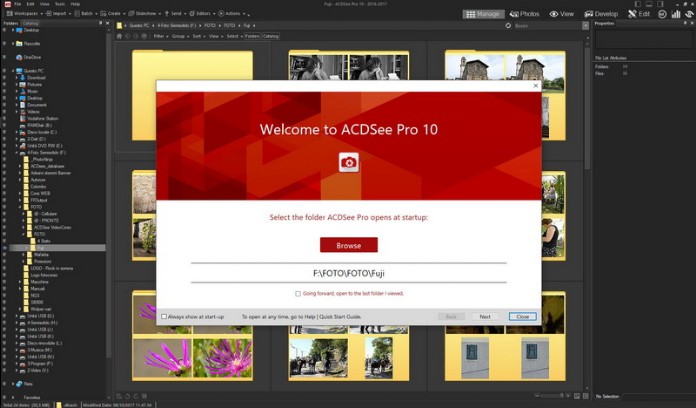
Task: Click the Catalog button in the file list toolbar
Action: coord(270,36)
